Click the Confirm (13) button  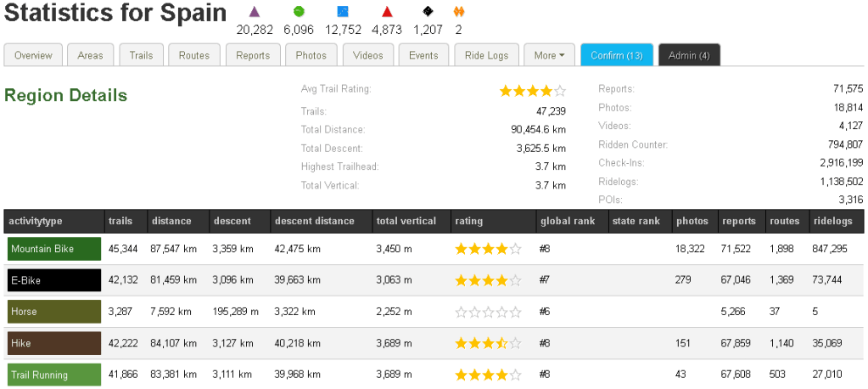pos(617,55)
